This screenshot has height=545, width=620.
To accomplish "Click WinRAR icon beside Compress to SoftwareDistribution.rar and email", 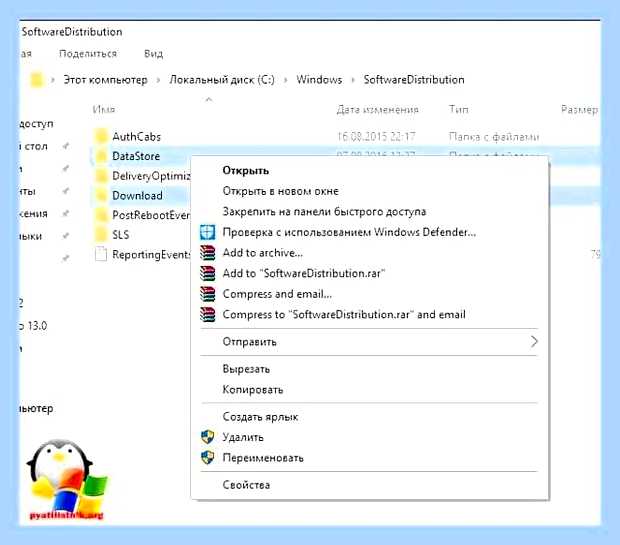I will 208,314.
